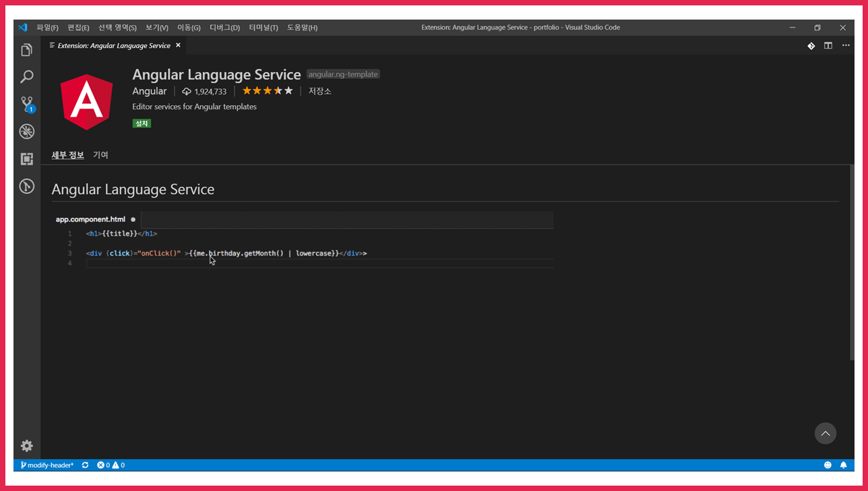Minimize the VS Code window
This screenshot has width=868, height=491.
click(792, 28)
